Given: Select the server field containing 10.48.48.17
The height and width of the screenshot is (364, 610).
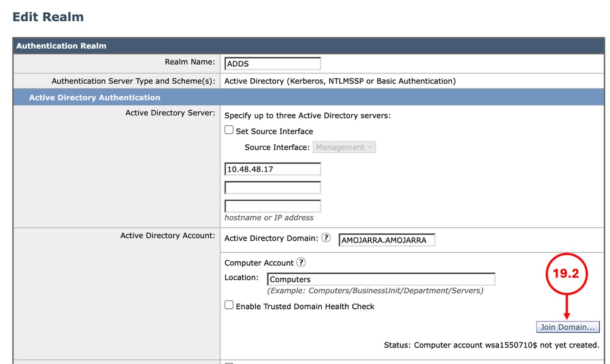Looking at the screenshot, I should [272, 169].
